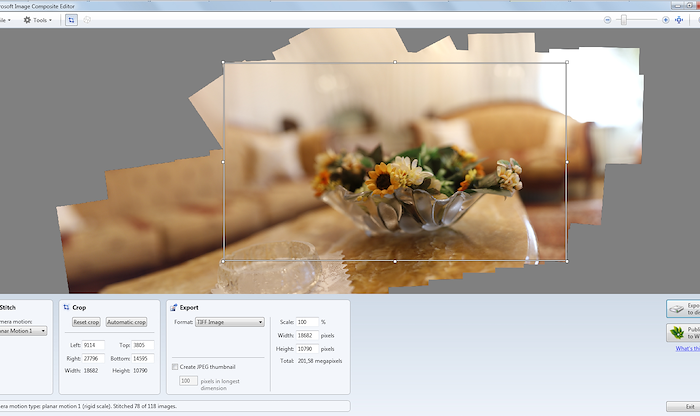This screenshot has width=700, height=416.
Task: Click the export Width pixels field
Action: 307,335
